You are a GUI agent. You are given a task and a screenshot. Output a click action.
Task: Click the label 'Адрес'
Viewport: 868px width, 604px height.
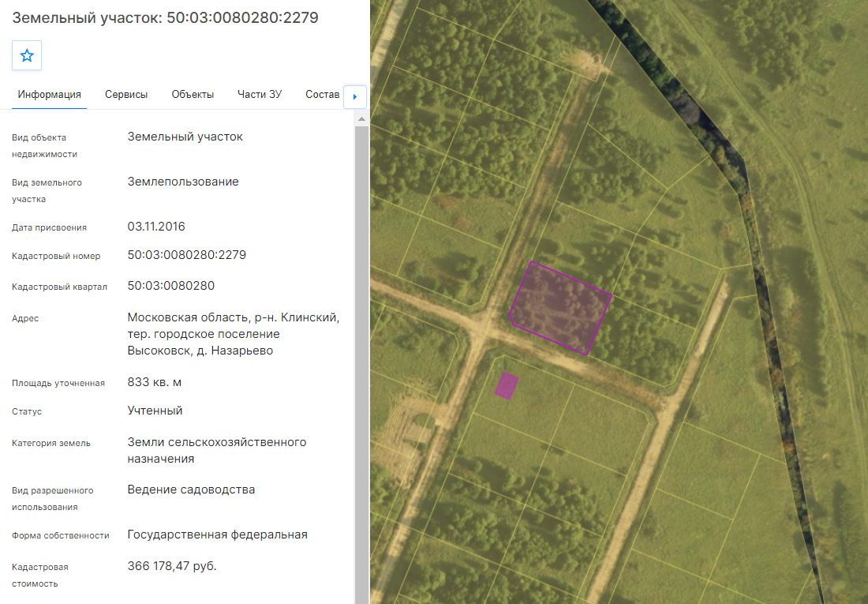tap(25, 319)
